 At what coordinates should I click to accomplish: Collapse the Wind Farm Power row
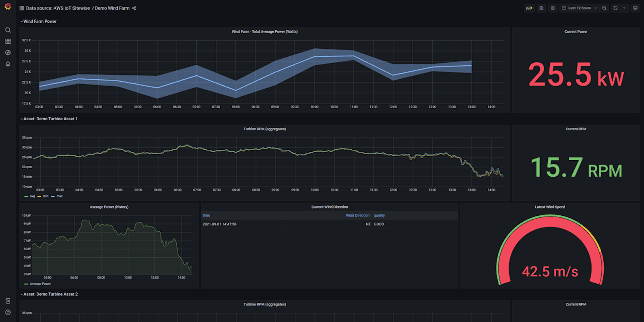(x=39, y=21)
